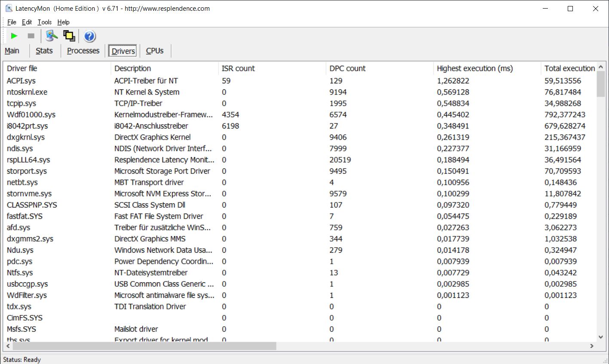Viewport: 609px width, 364px height.
Task: Go to the CPUs tab
Action: (154, 51)
